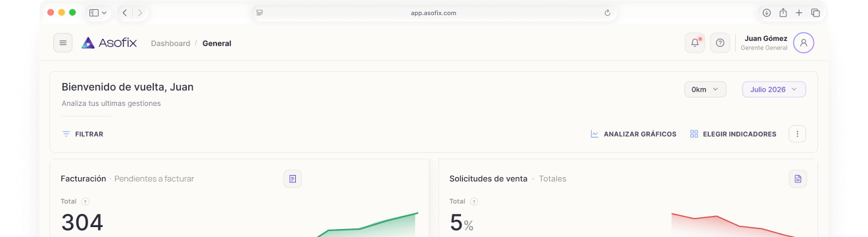Go forward in Safari
Viewport: 868px width, 237px height.
140,13
